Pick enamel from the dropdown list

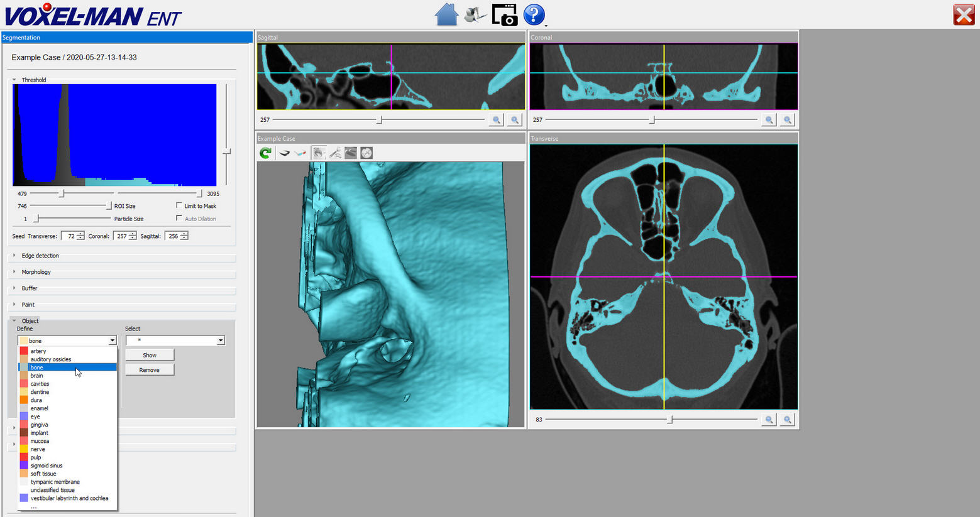(67, 408)
